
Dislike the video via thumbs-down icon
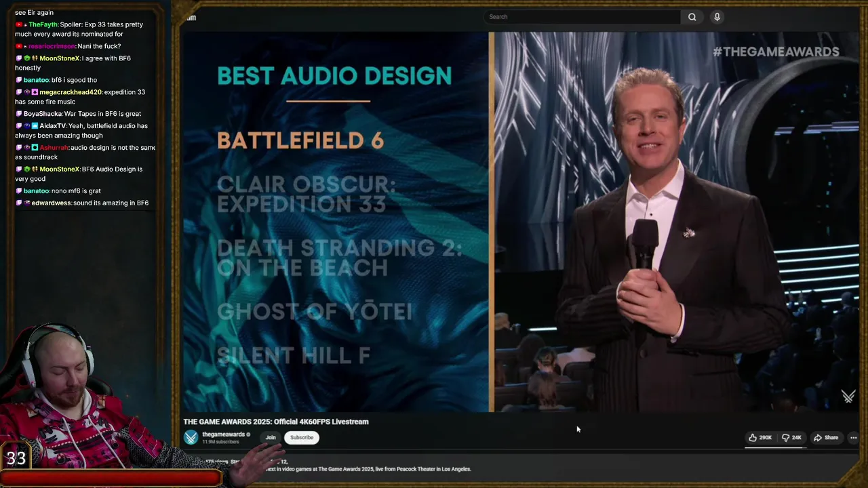pos(791,437)
